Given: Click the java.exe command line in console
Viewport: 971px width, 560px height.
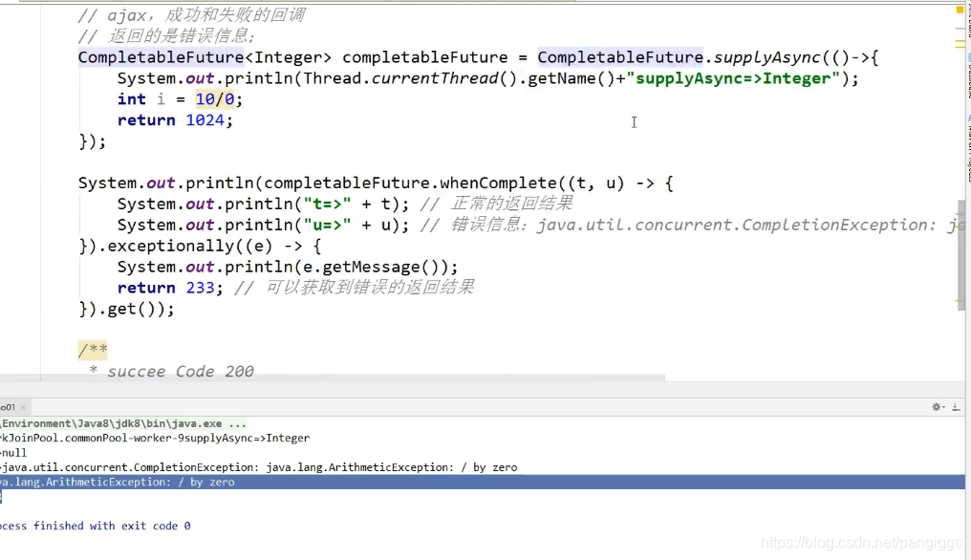Looking at the screenshot, I should click(x=123, y=423).
